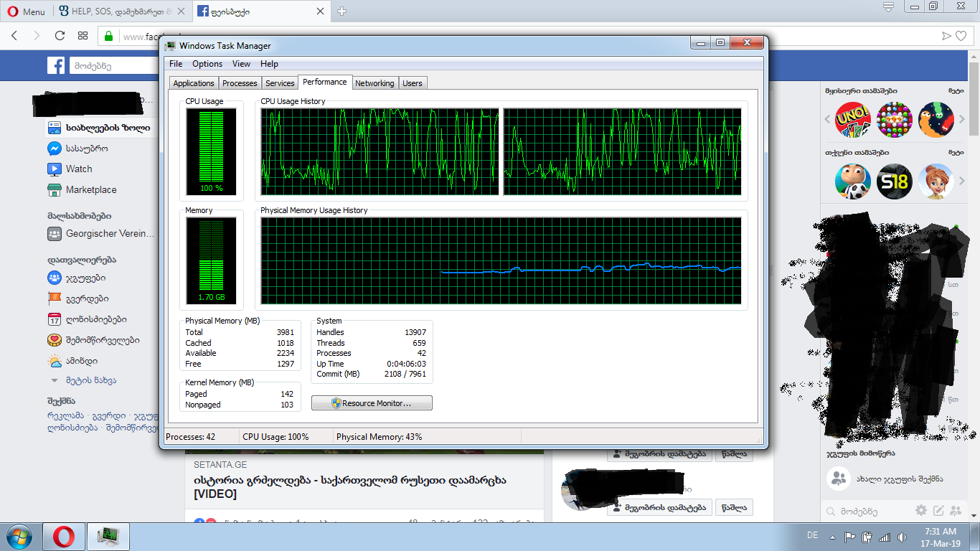Open the UNO game thumbnail
This screenshot has height=551, width=980.
coord(853,120)
